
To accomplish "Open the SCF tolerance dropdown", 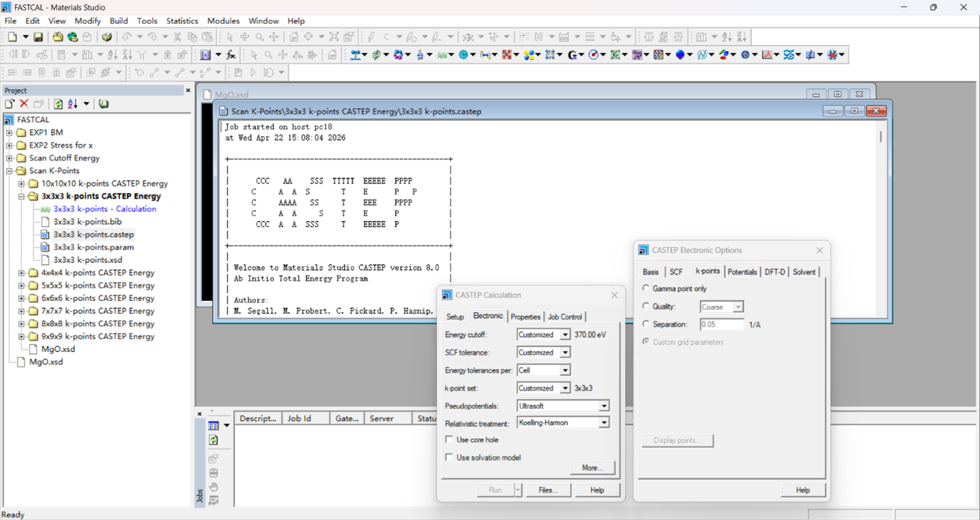I will (x=565, y=353).
